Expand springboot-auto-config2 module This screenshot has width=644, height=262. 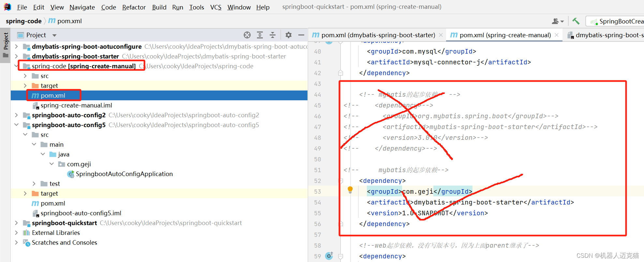16,115
